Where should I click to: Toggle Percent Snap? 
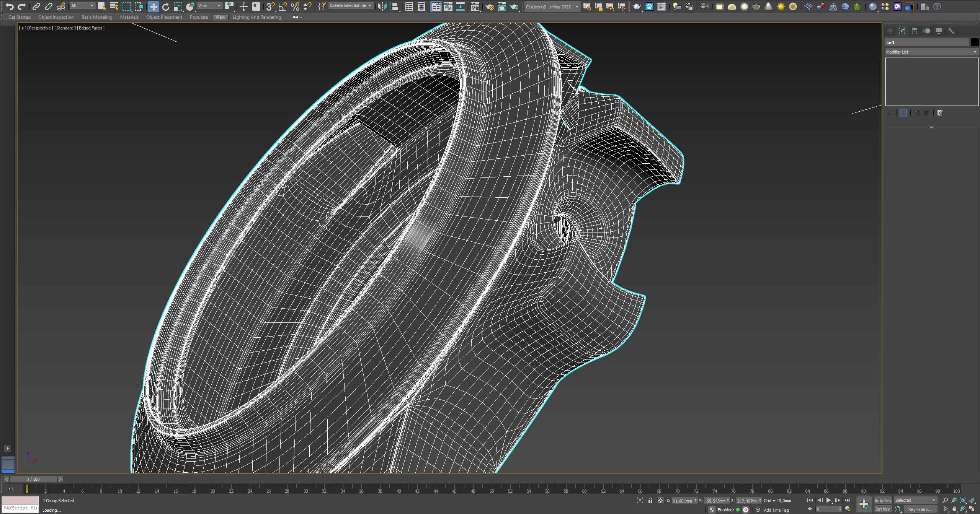[x=295, y=7]
